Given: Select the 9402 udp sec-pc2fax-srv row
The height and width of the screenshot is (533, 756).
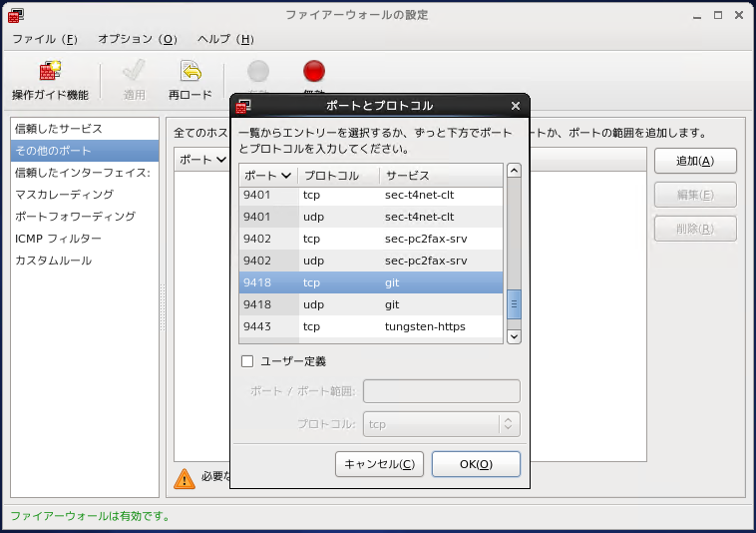Looking at the screenshot, I should click(x=371, y=261).
